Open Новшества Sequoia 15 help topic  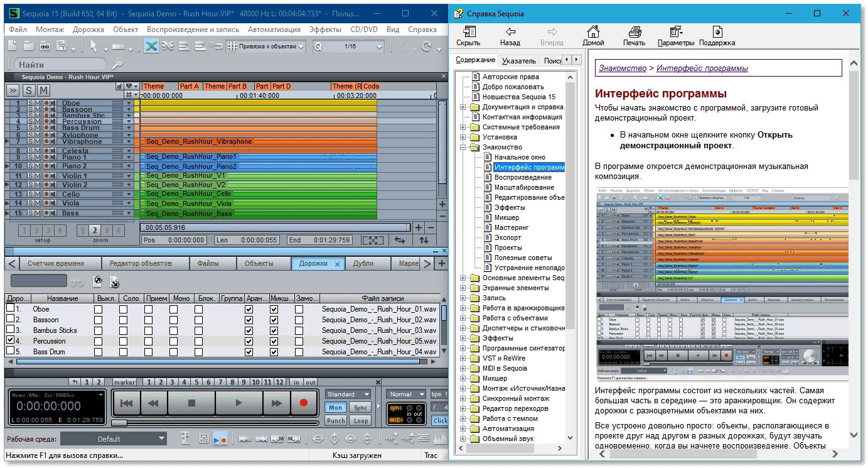pos(518,97)
